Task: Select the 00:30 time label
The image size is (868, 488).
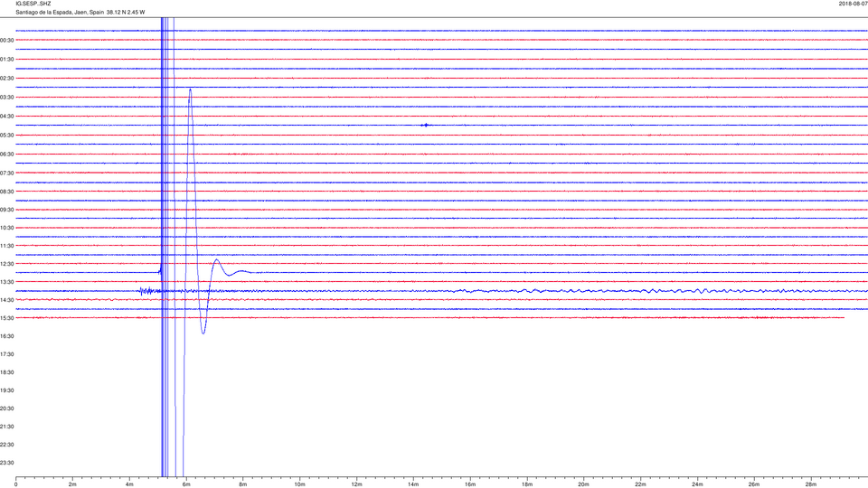Action: point(7,41)
